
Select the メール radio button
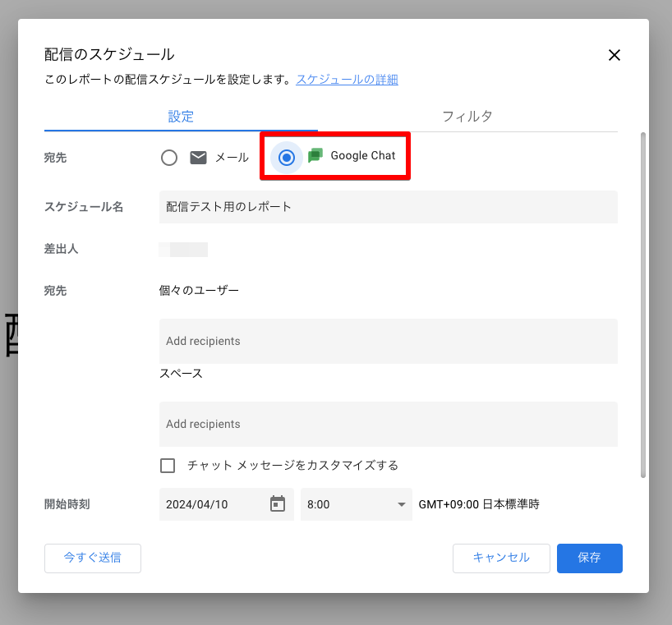(x=169, y=158)
